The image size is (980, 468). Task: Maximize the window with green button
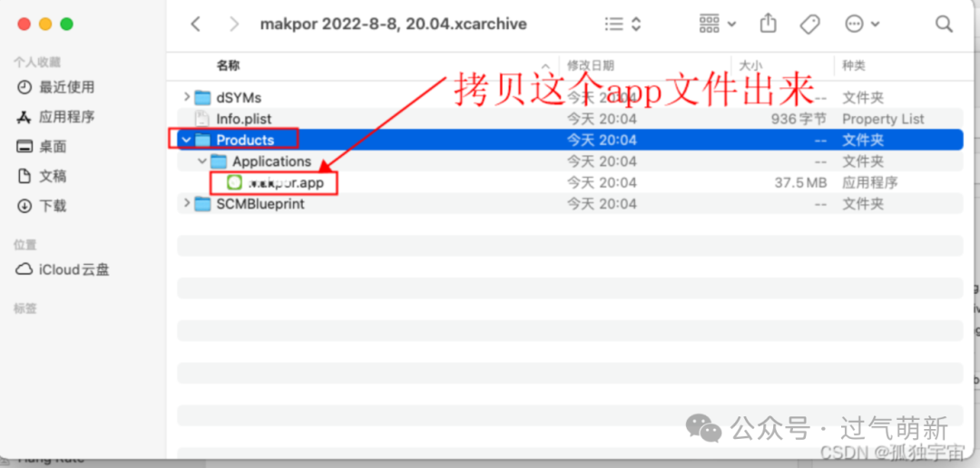pos(66,24)
